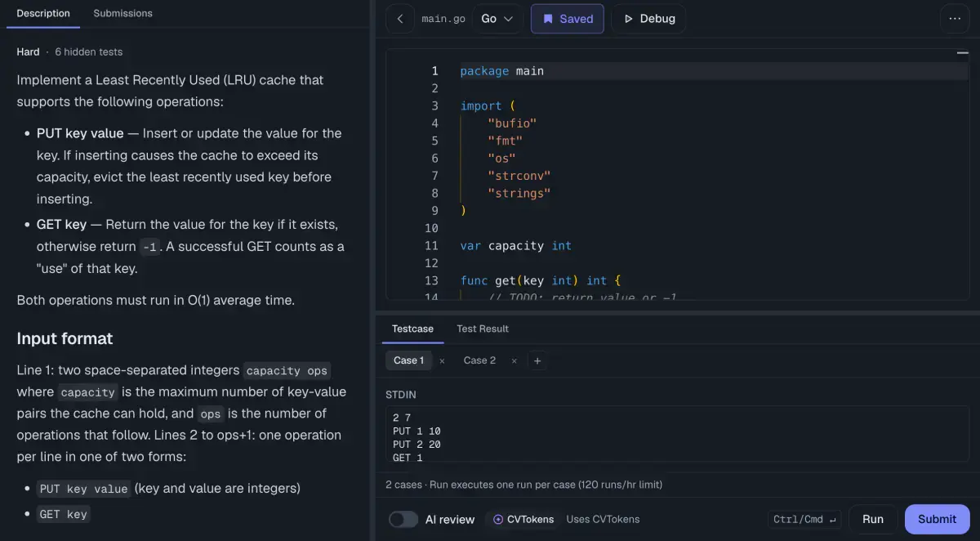This screenshot has width=980, height=541.
Task: Click the 'Input format' heading
Action: click(65, 338)
